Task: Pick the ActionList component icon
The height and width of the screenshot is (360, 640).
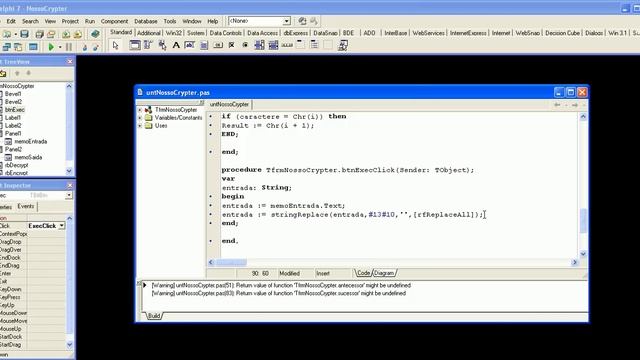Action: coord(343,45)
